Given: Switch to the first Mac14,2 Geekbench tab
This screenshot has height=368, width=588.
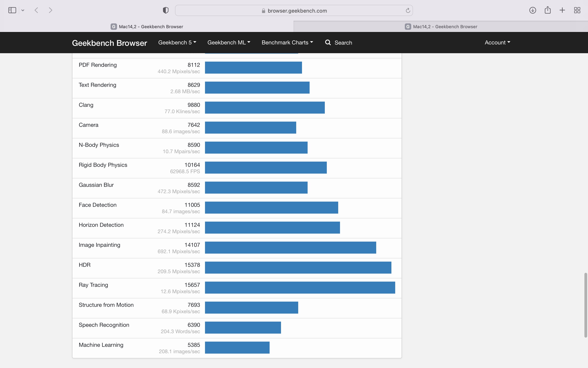Looking at the screenshot, I should [147, 27].
